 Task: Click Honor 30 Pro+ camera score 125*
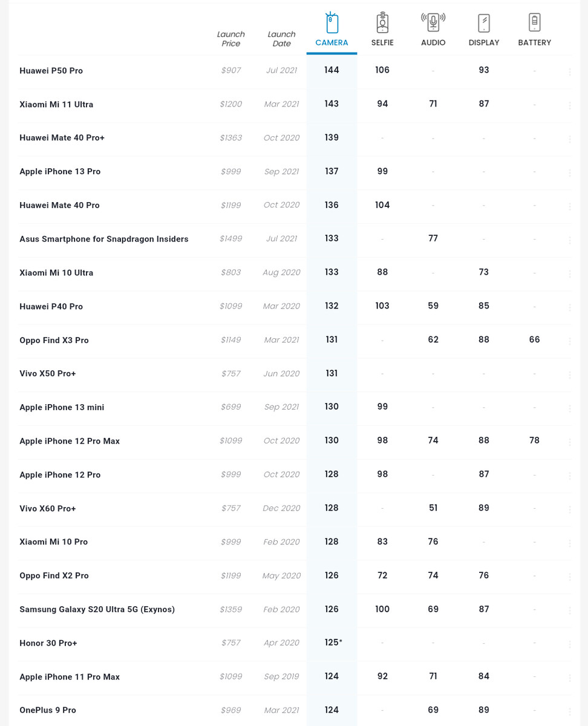pos(333,643)
